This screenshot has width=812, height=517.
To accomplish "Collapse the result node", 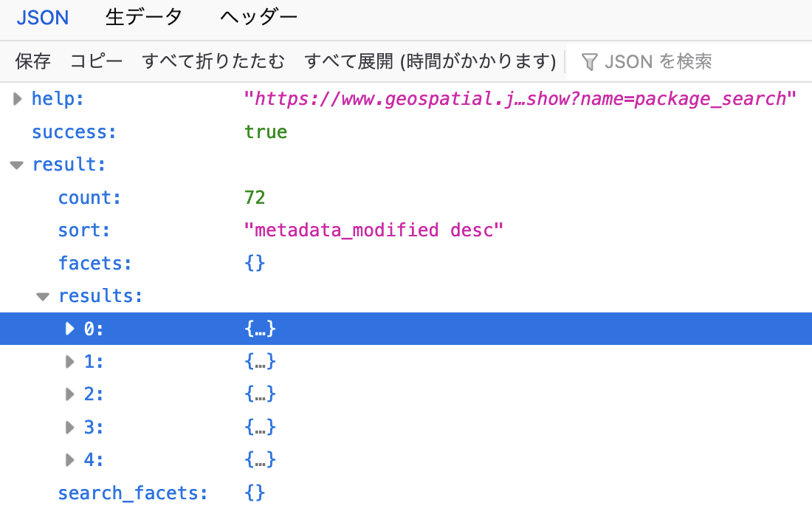I will (16, 164).
